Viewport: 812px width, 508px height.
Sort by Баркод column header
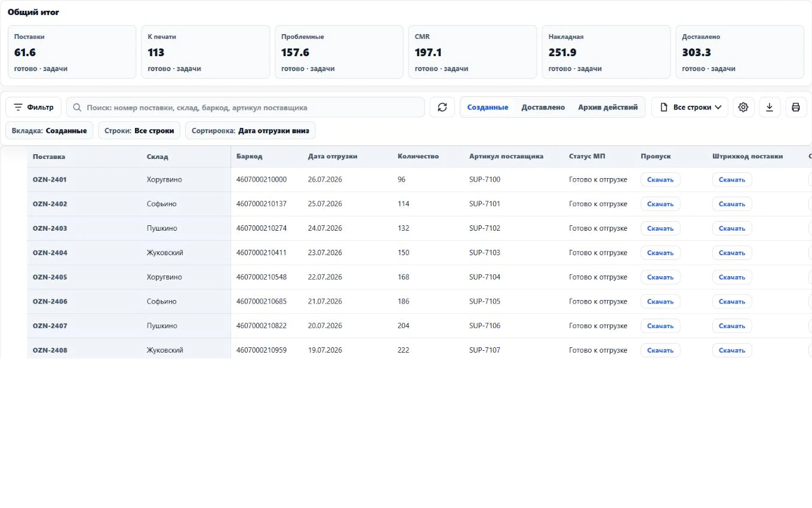click(249, 157)
